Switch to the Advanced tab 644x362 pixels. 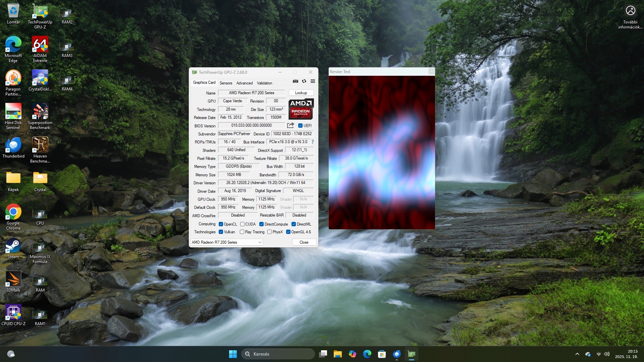(244, 83)
